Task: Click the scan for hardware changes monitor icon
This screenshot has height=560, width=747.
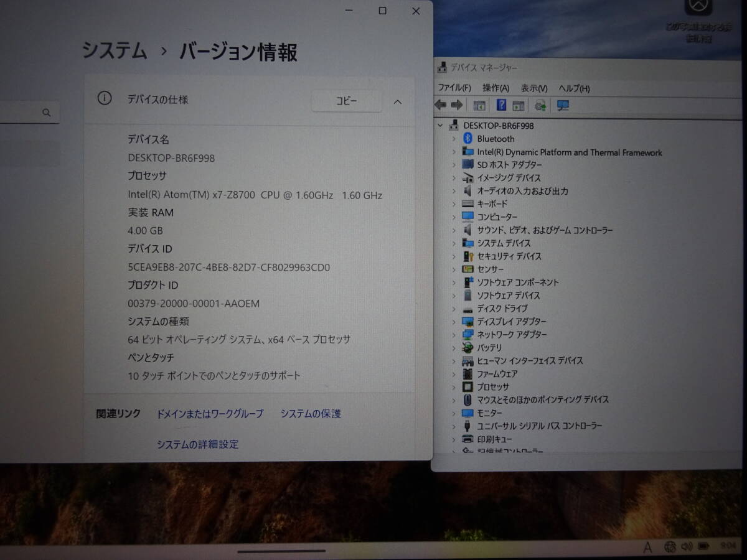Action: tap(563, 106)
